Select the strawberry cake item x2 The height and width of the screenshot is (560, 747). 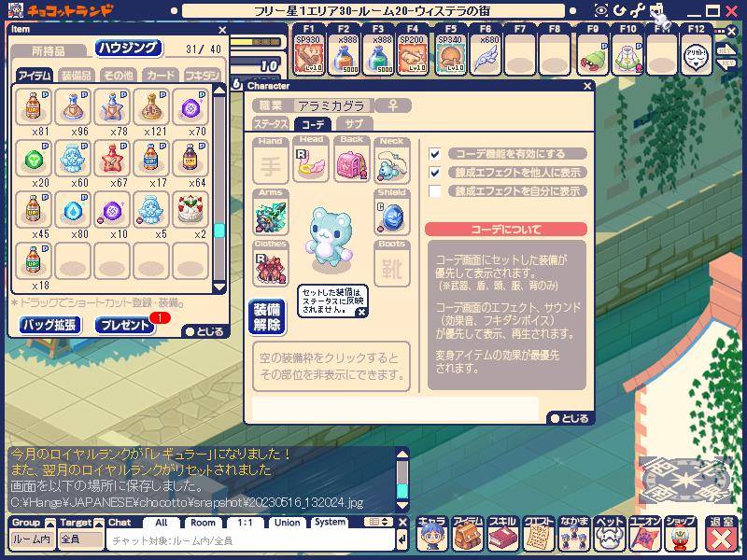pyautogui.click(x=190, y=209)
